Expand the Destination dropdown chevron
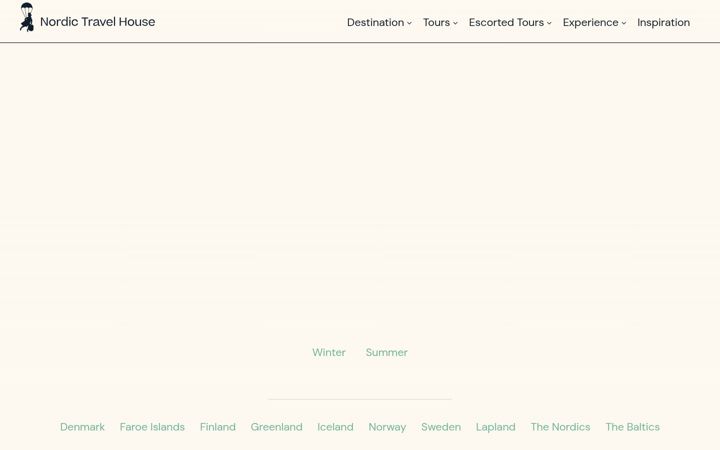Screen dimensions: 720x450 [409, 23]
